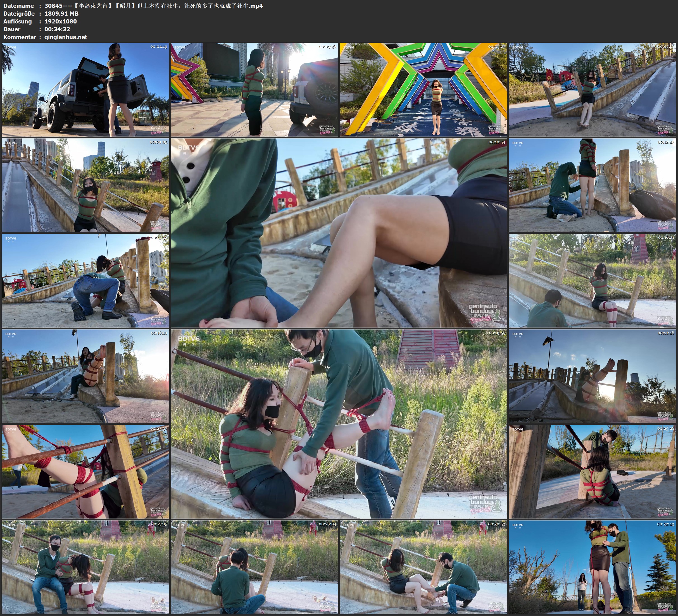Click the thumbnail marked 00:07:16
The image size is (678, 616).
(x=592, y=89)
